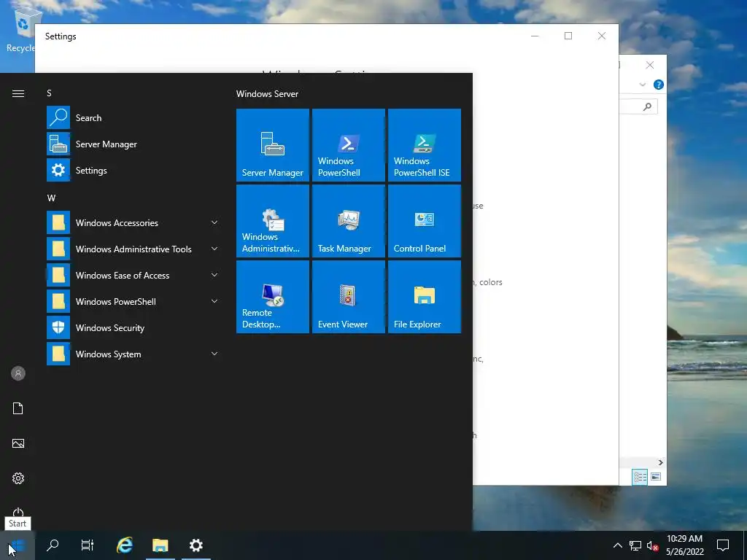Click the letter S group header
Screen dimensions: 747x560
tap(49, 93)
